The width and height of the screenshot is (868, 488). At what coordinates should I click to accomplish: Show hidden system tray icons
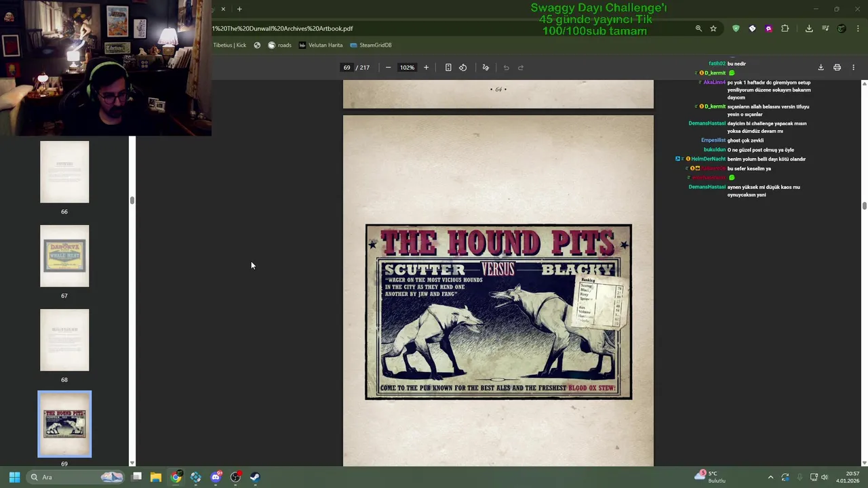[770, 477]
